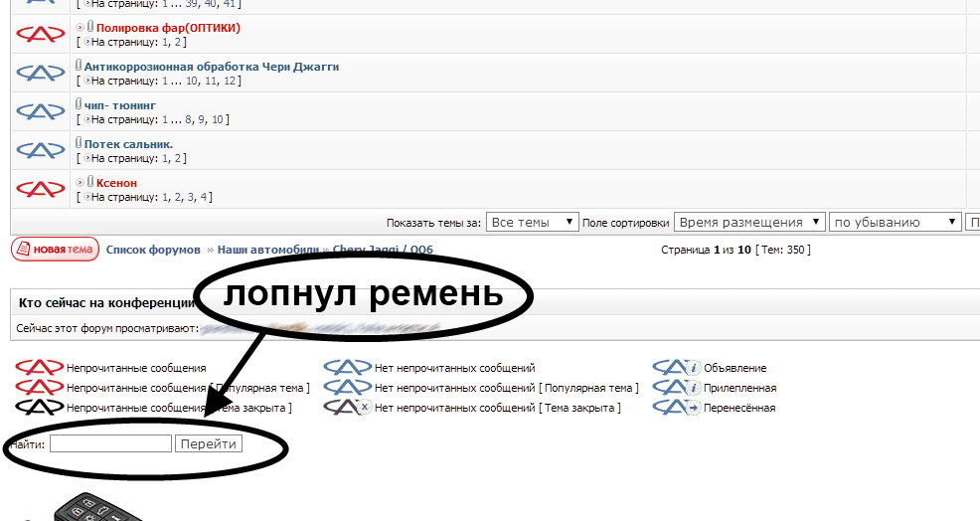
Task: Open the Антикоррозионная обработка Чери Джагги topic
Action: (x=212, y=67)
